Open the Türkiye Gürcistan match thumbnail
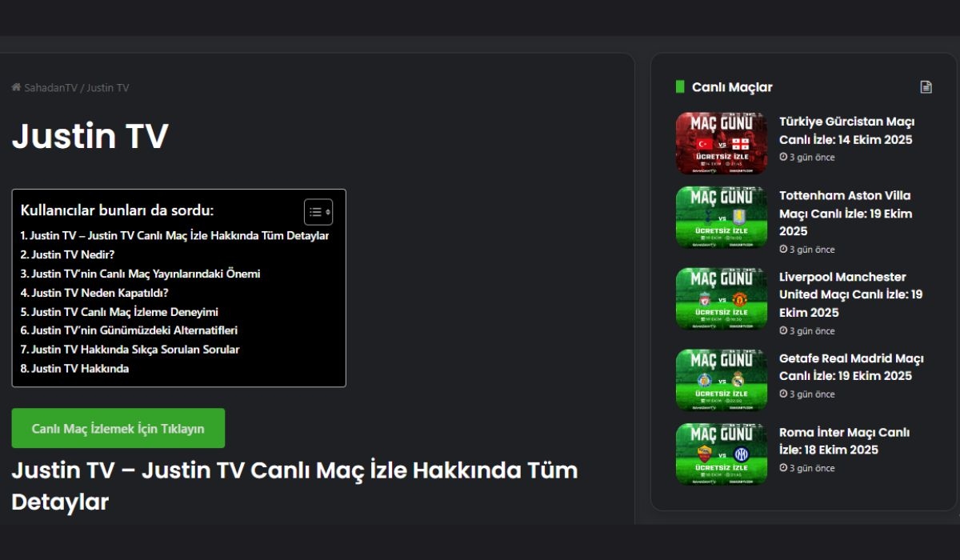The image size is (960, 560). click(x=721, y=143)
